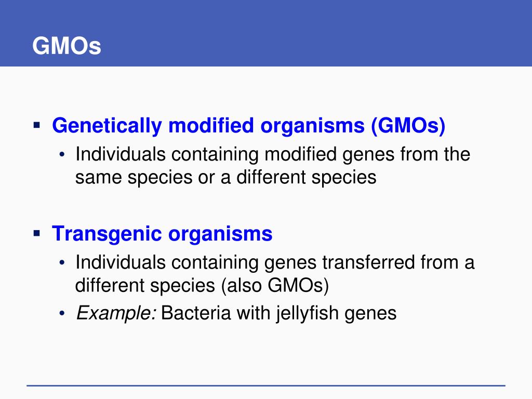This screenshot has width=532, height=399.
Task: Click the square bullet beside Genetically modified organisms
Action: tap(37, 125)
